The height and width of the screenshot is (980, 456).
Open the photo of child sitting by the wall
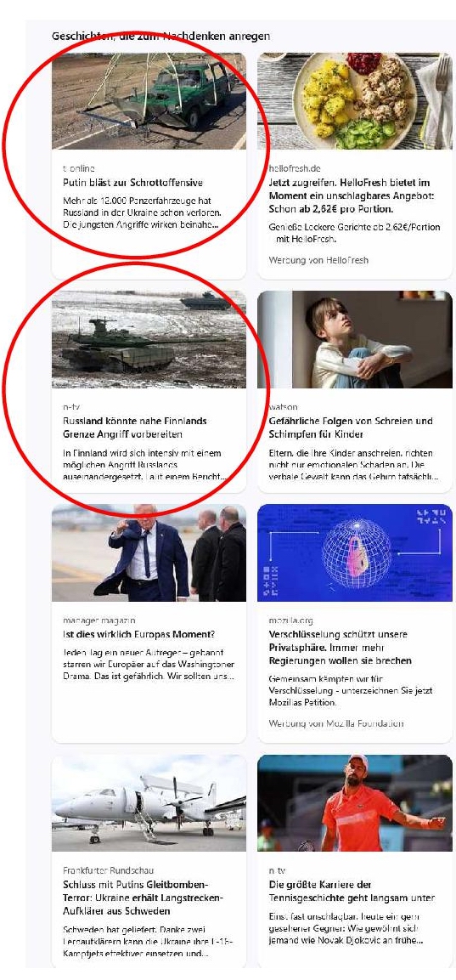tap(355, 339)
